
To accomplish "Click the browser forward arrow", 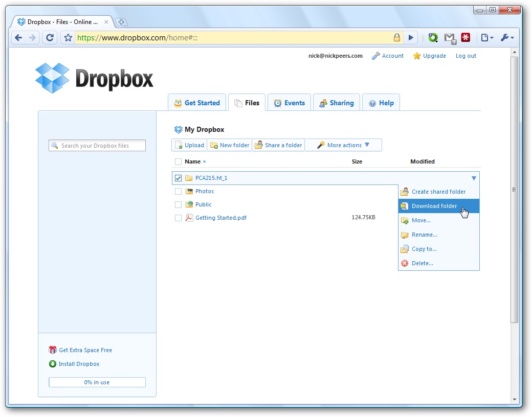I will coord(32,38).
